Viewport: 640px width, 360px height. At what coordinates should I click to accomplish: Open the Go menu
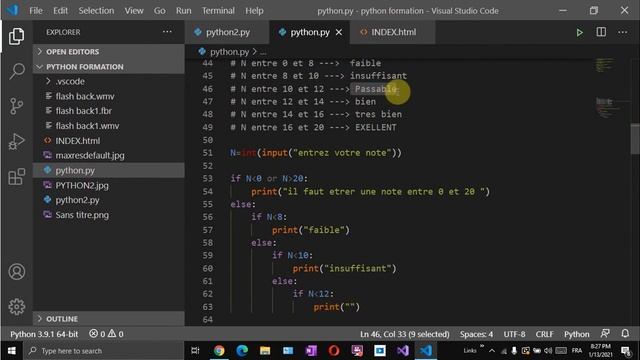pyautogui.click(x=160, y=11)
